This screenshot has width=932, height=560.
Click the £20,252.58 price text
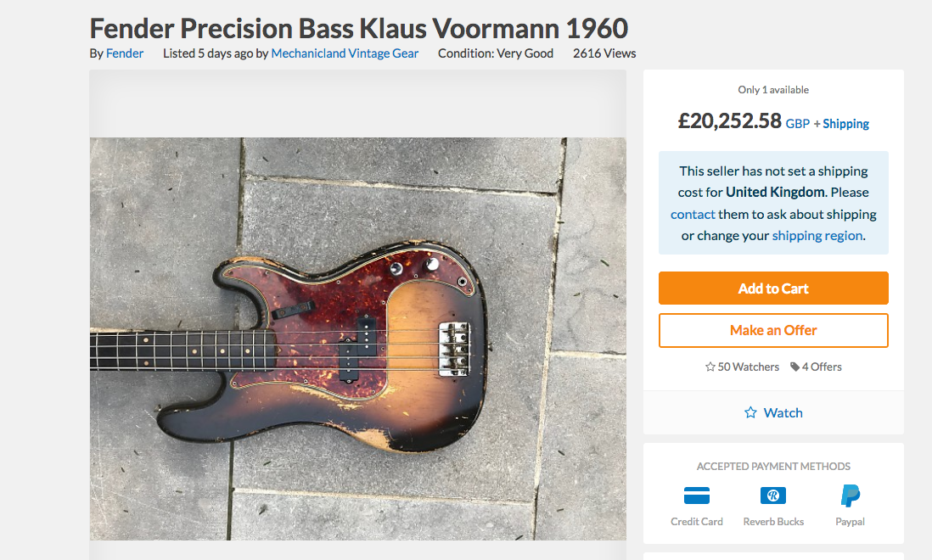pyautogui.click(x=729, y=121)
